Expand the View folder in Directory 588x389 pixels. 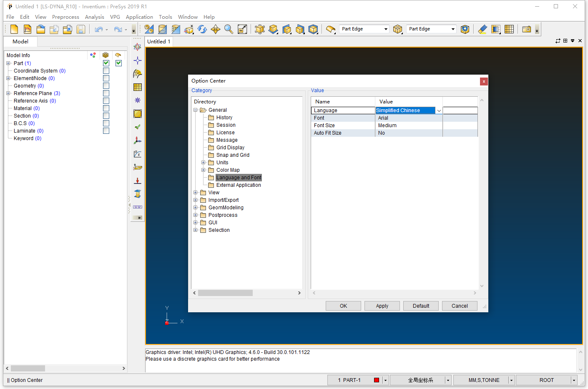point(196,193)
